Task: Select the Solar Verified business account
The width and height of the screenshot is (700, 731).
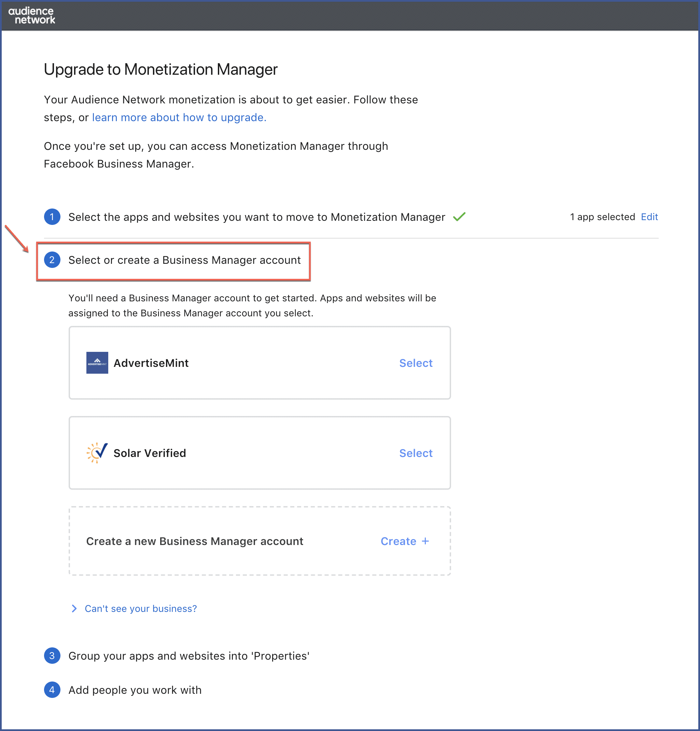Action: [416, 453]
